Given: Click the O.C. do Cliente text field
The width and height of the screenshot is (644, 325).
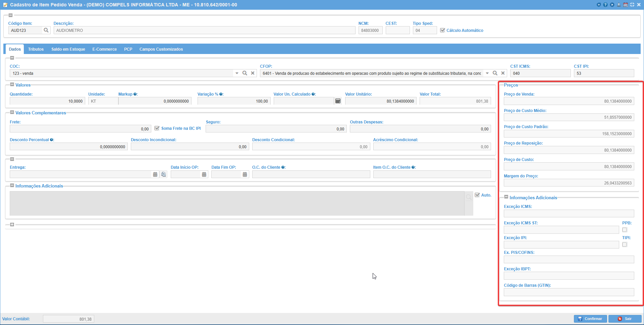Looking at the screenshot, I should point(311,174).
